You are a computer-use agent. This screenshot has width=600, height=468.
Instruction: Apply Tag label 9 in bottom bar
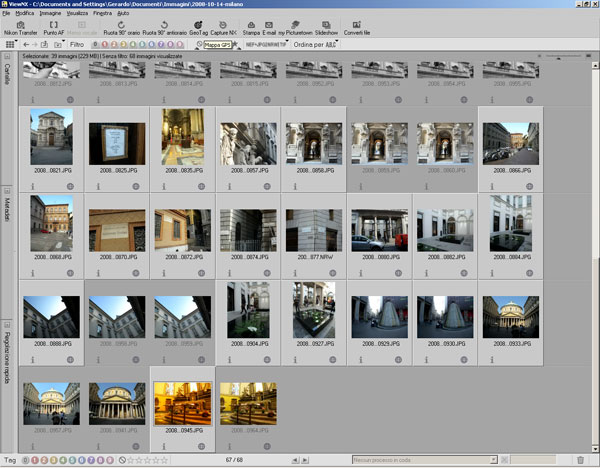pos(109,460)
